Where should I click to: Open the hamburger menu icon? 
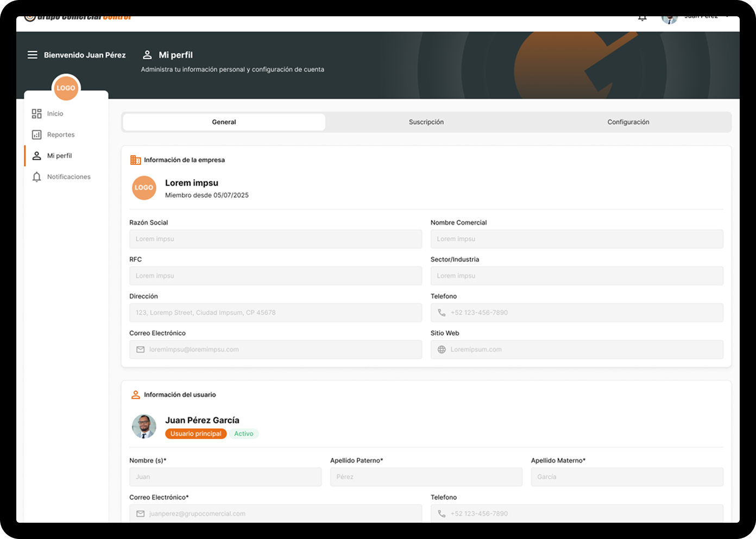point(33,55)
